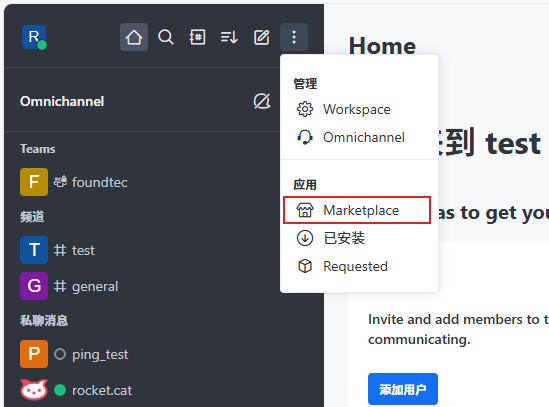Open the Directory icon in sidebar toolbar

(197, 37)
